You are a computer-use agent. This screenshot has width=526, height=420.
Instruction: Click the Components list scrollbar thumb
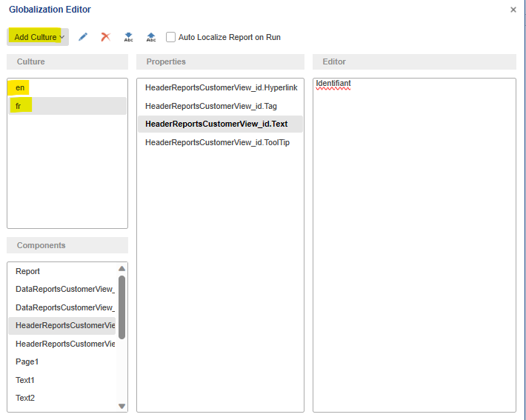coord(121,307)
